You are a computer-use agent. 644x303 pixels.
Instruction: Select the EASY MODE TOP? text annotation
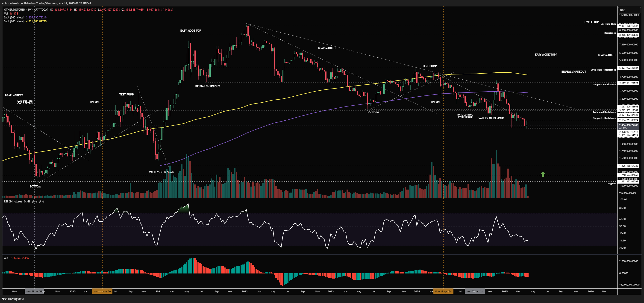pos(546,55)
